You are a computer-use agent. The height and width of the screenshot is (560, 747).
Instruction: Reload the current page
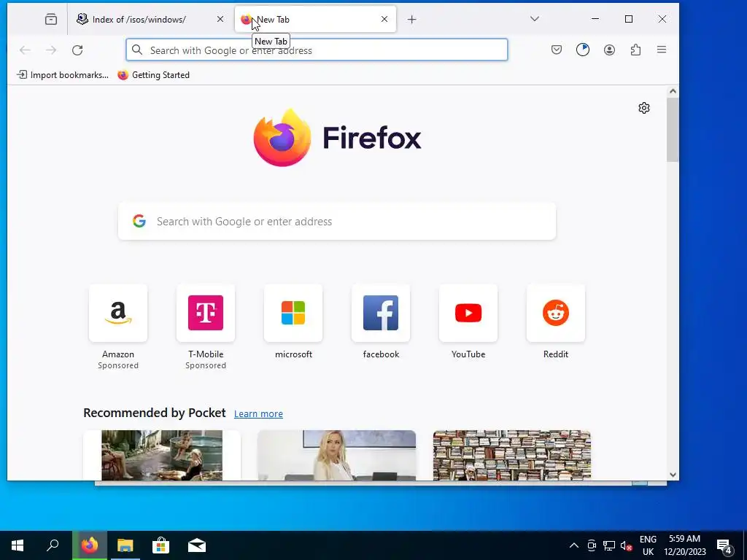77,50
